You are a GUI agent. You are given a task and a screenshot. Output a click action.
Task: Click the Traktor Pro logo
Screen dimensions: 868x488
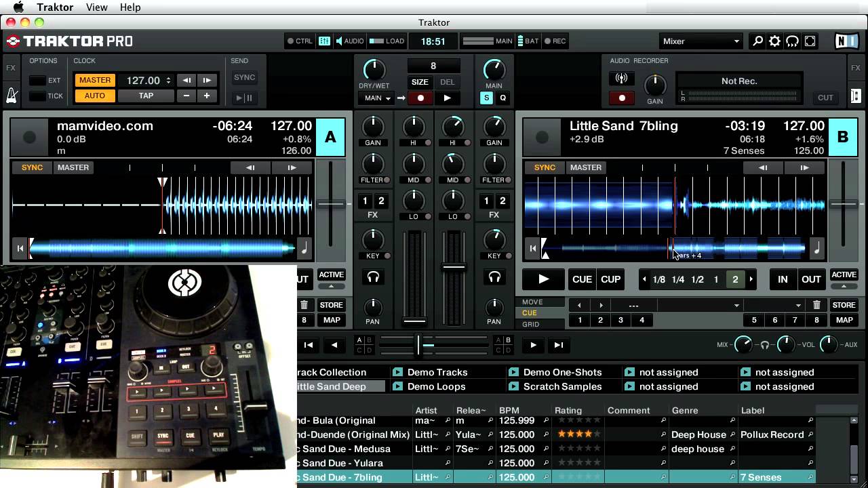pos(70,41)
